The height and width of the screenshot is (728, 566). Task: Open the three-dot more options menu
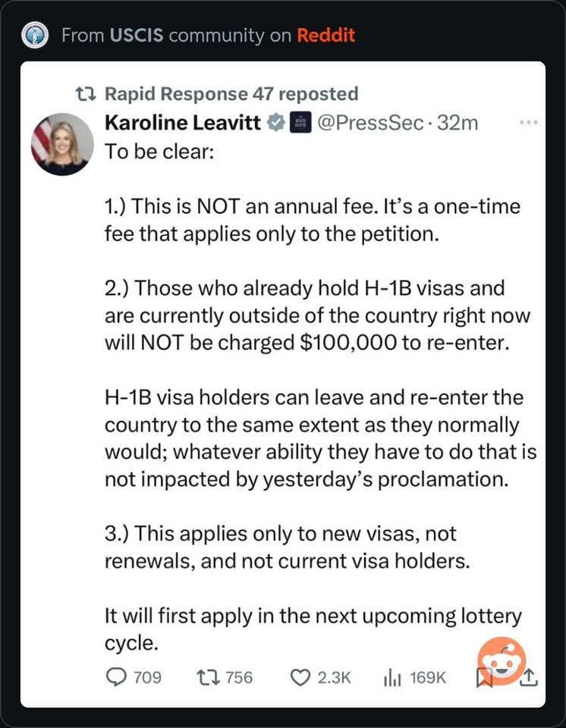pyautogui.click(x=528, y=123)
